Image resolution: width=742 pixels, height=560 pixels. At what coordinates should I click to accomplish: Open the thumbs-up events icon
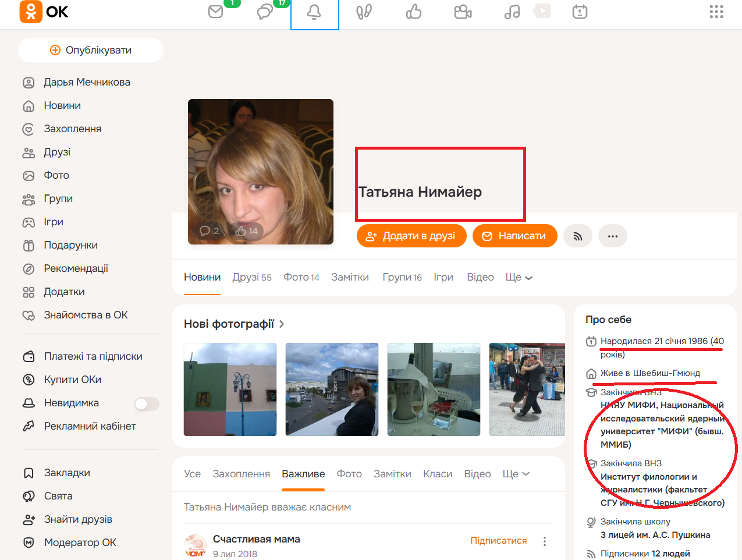[x=414, y=12]
